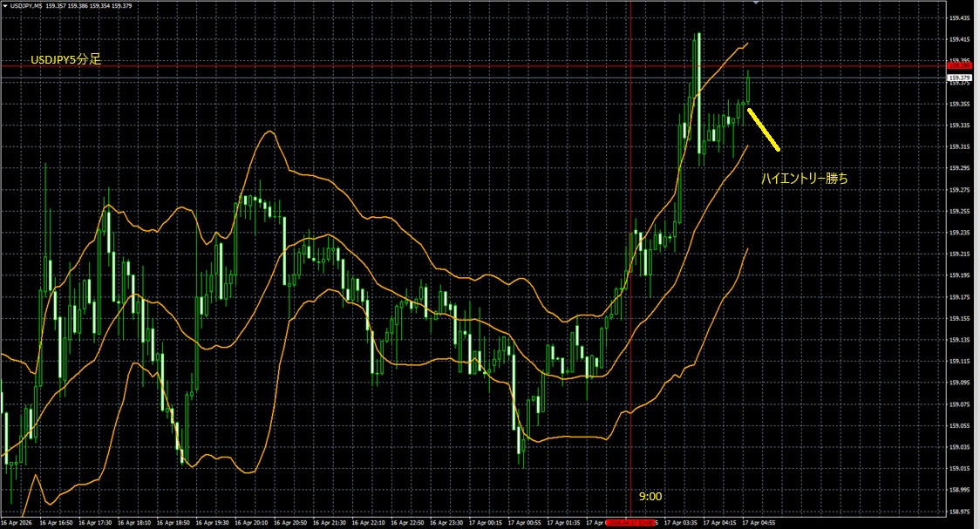Click the "17 Apr 03:35" time axis label
Viewport: 980px width, 529px height.
(x=681, y=523)
